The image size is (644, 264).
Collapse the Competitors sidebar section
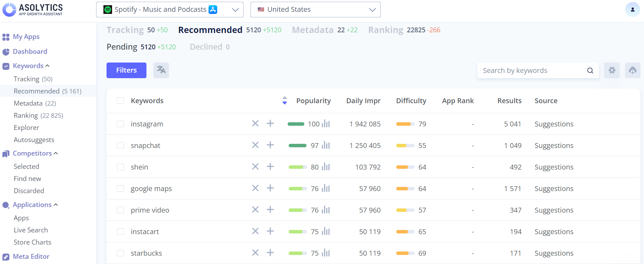tap(56, 153)
